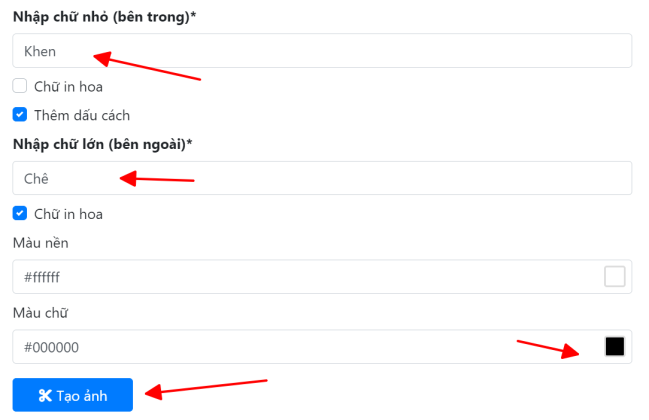Click the Thêm dấu cách label text

click(82, 115)
